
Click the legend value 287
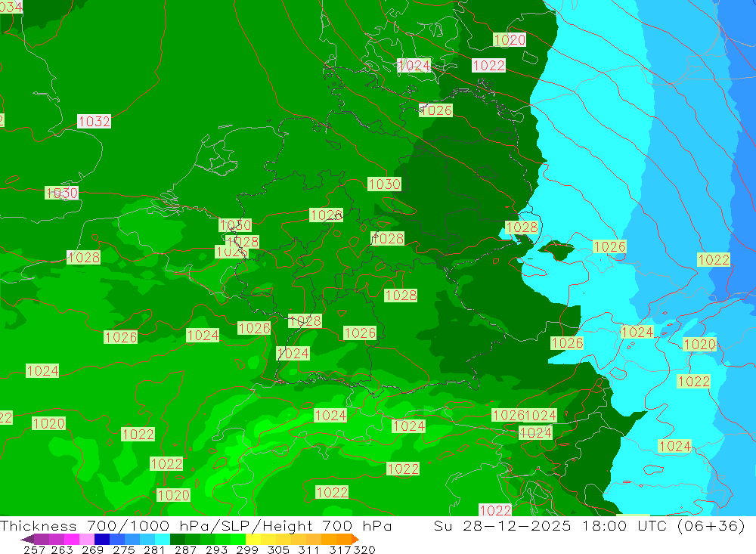tap(185, 549)
